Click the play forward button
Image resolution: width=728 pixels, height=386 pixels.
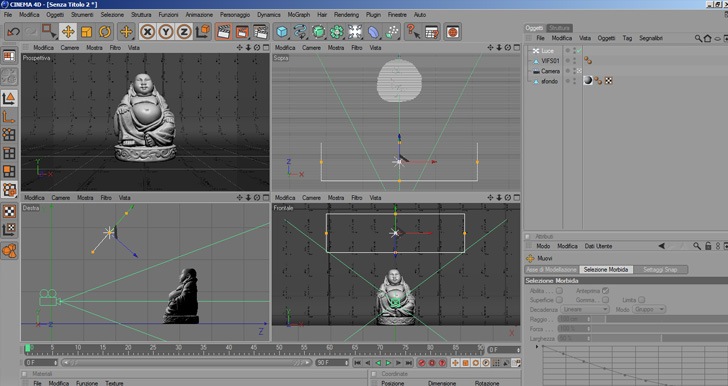(388, 363)
